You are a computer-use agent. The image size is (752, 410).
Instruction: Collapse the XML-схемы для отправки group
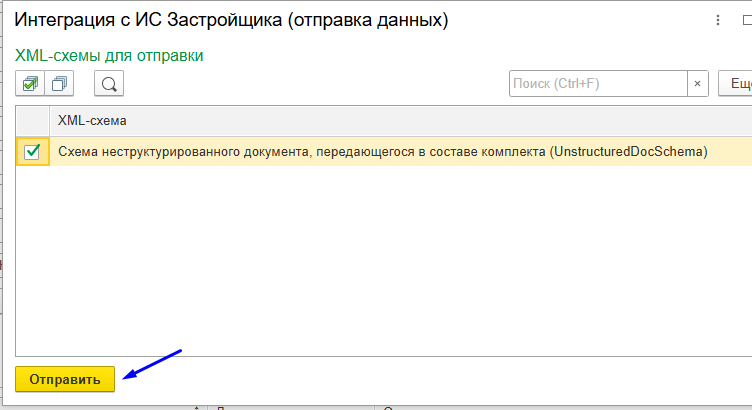110,56
